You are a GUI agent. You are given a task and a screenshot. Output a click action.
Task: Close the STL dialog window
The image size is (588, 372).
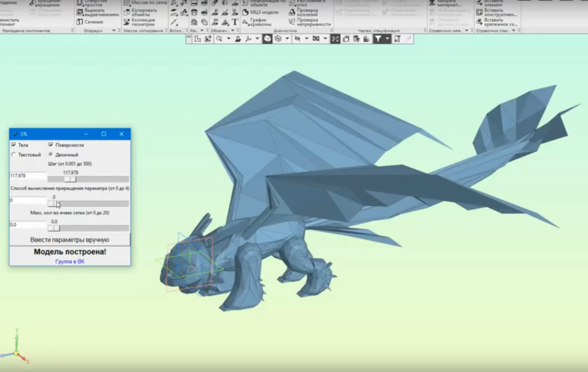[122, 134]
